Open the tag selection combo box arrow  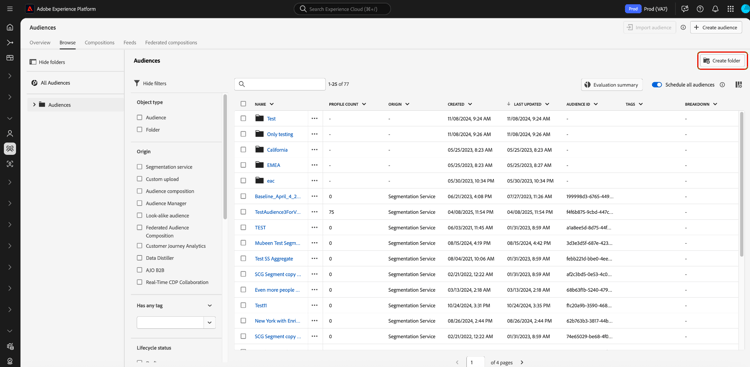coord(210,323)
